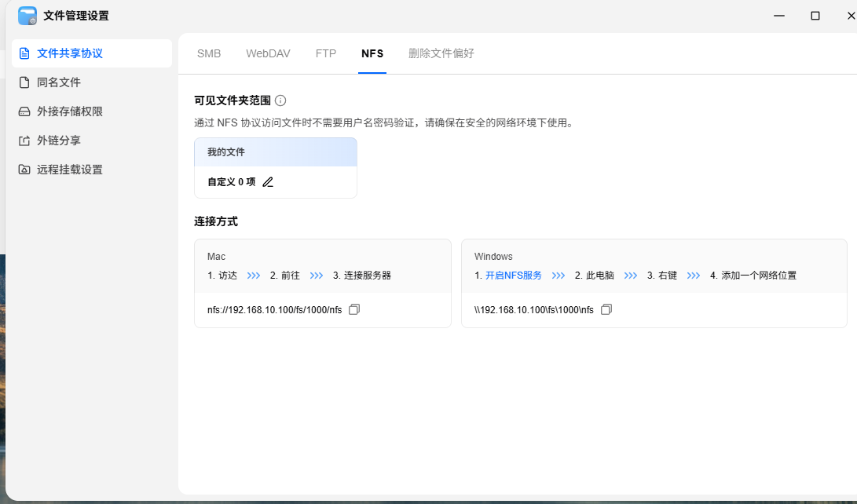Click the \\192.168.10.100\fs\1000\nfs path text

tap(534, 309)
